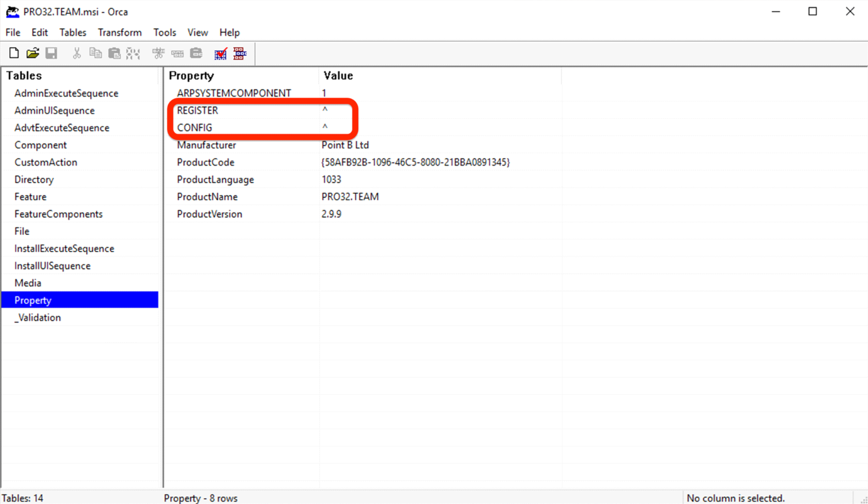Image resolution: width=868 pixels, height=504 pixels.
Task: Click the Paste clipboard toolbar icon
Action: (114, 53)
